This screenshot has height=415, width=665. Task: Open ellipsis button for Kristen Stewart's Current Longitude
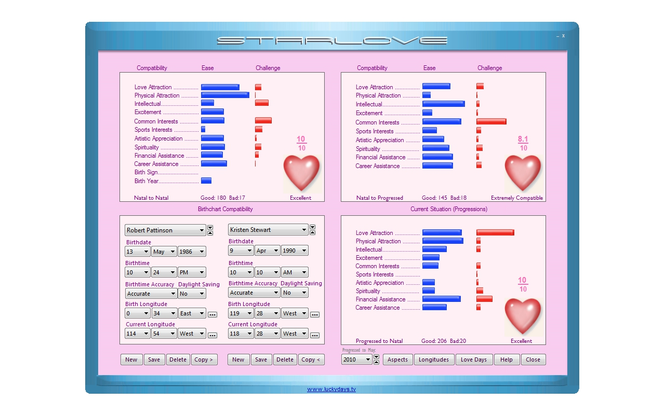point(315,337)
